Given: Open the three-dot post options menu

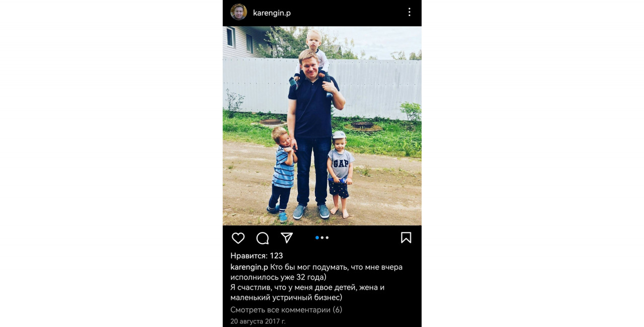Looking at the screenshot, I should click(409, 12).
